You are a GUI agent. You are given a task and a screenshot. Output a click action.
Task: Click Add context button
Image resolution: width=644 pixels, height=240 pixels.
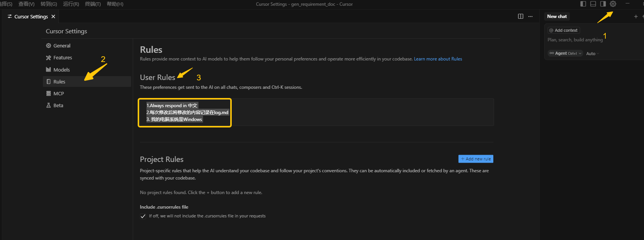point(564,30)
